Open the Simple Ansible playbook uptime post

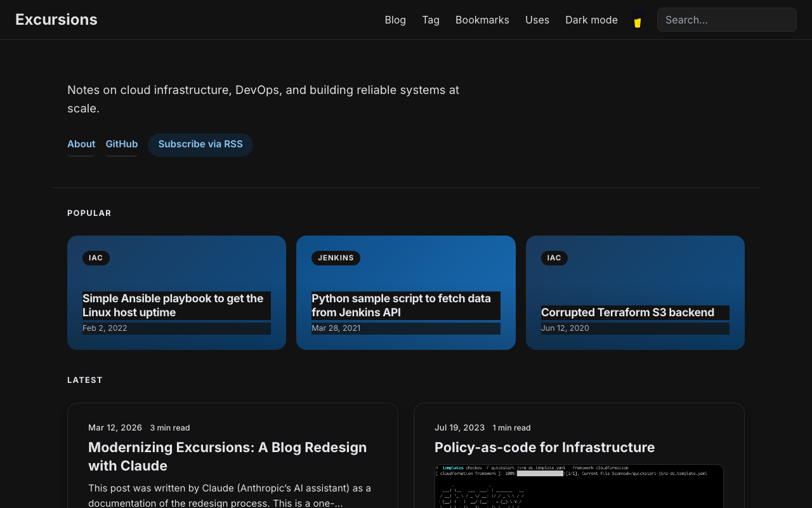click(x=173, y=305)
